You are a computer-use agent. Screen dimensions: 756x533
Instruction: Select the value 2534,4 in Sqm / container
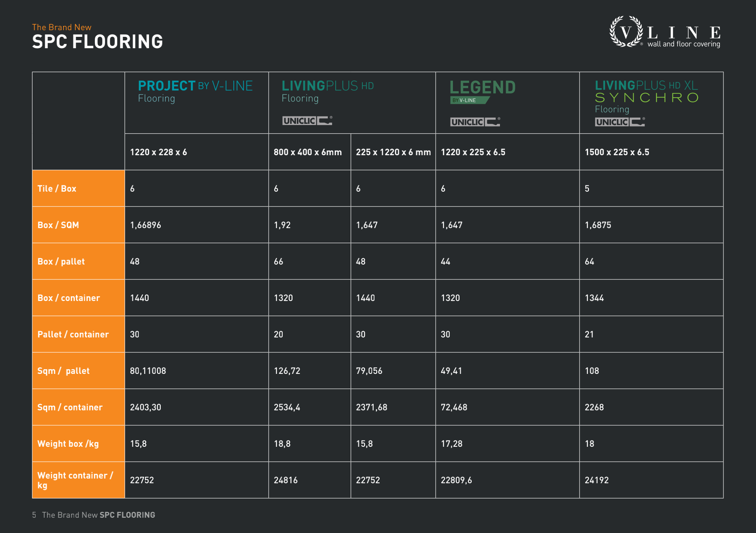click(287, 407)
